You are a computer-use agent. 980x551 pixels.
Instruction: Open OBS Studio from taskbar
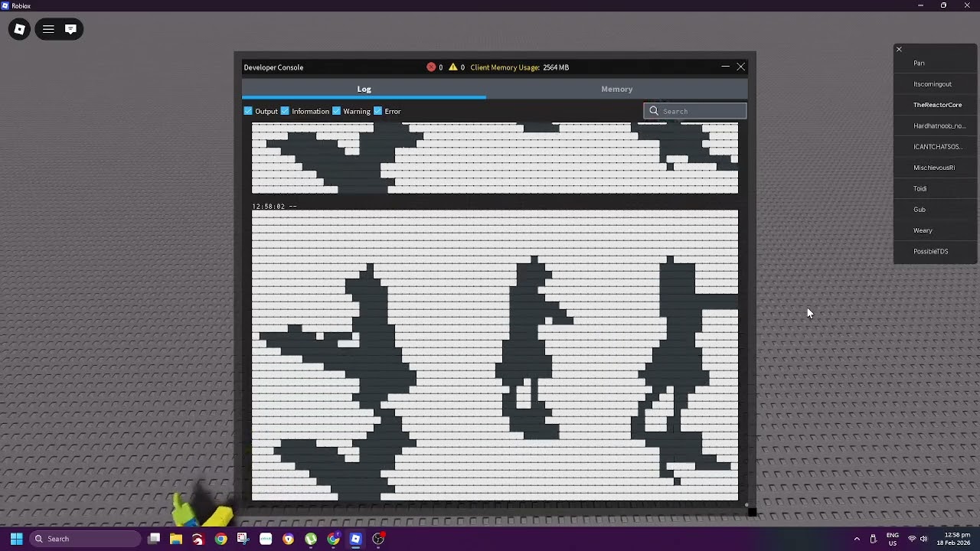(377, 539)
